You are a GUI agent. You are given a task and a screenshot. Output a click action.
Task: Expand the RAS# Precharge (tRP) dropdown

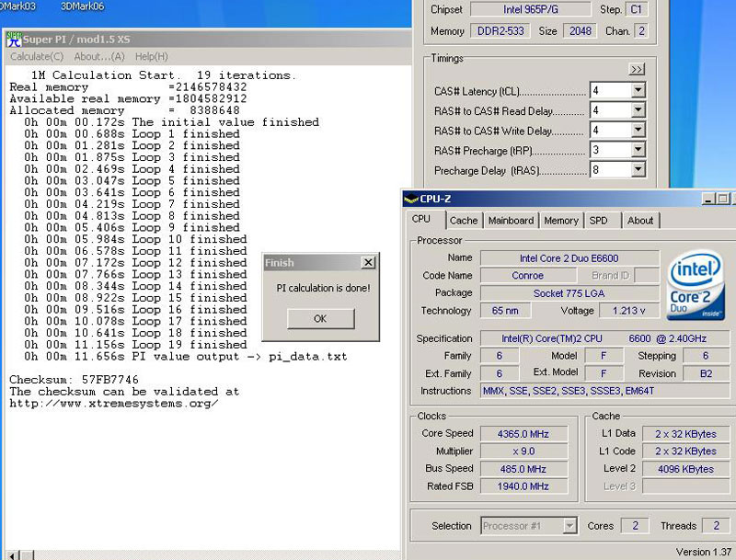(638, 150)
